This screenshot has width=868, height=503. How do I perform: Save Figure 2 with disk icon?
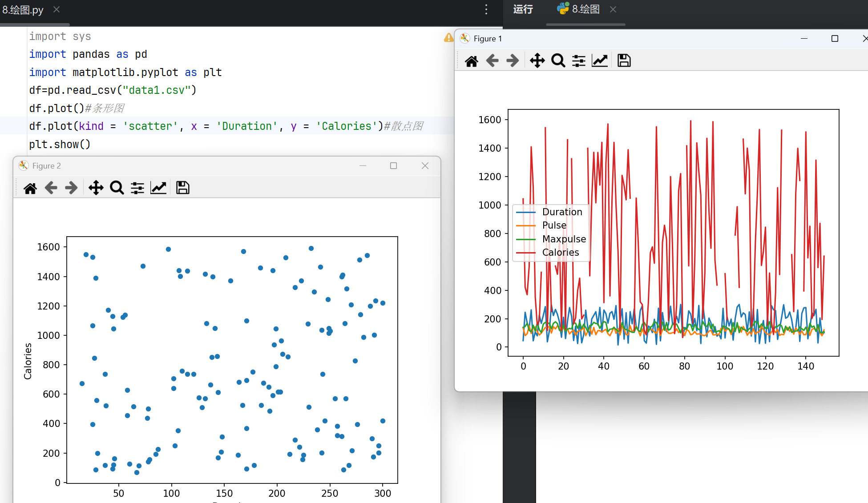pyautogui.click(x=182, y=188)
